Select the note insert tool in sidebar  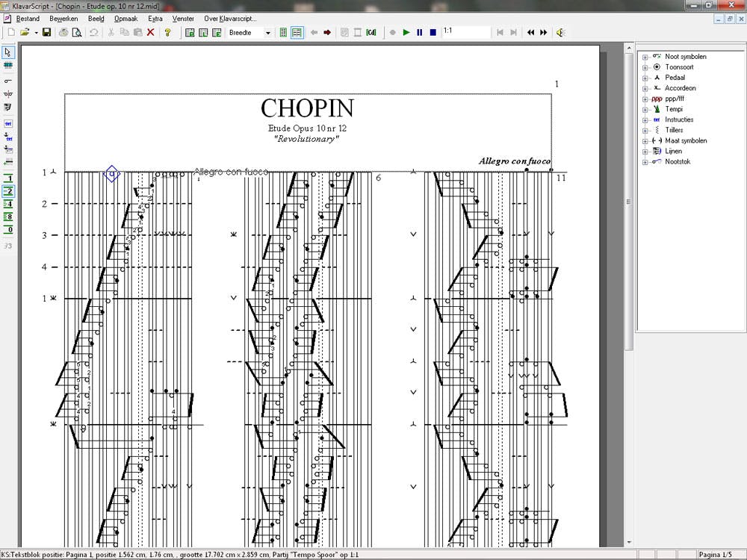coord(8,81)
